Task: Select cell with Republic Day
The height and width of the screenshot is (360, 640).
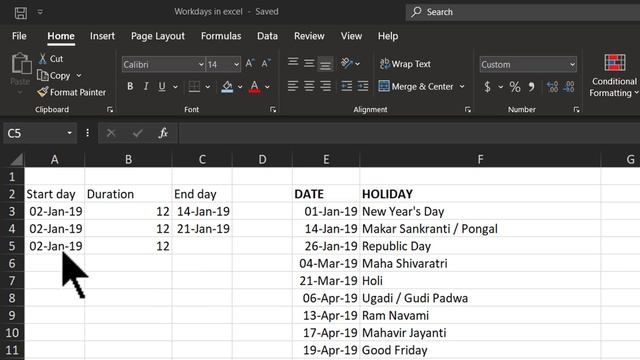Action: click(480, 246)
